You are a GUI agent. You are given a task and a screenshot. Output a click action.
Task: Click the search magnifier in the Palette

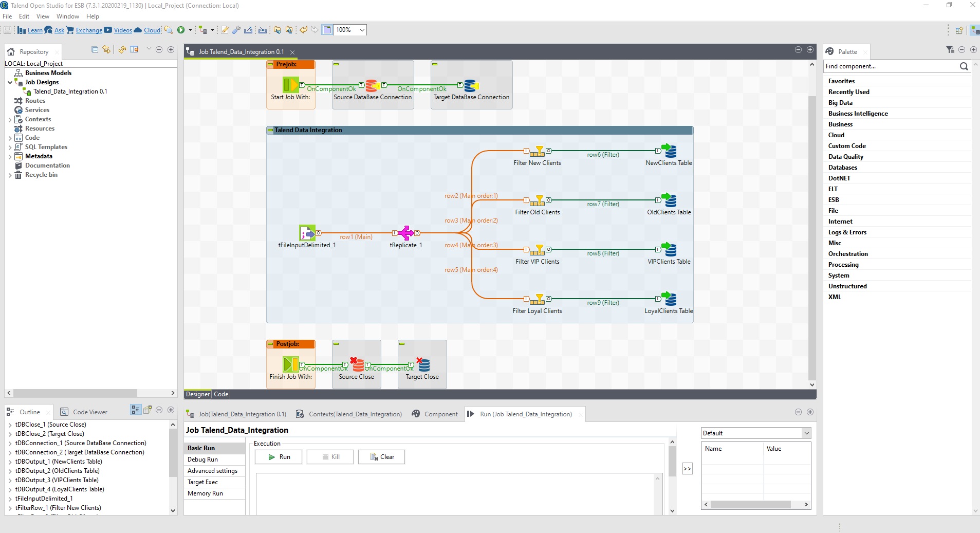point(964,66)
